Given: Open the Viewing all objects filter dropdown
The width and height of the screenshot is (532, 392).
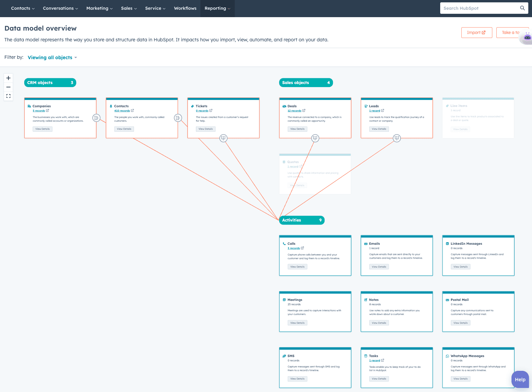Looking at the screenshot, I should point(52,57).
